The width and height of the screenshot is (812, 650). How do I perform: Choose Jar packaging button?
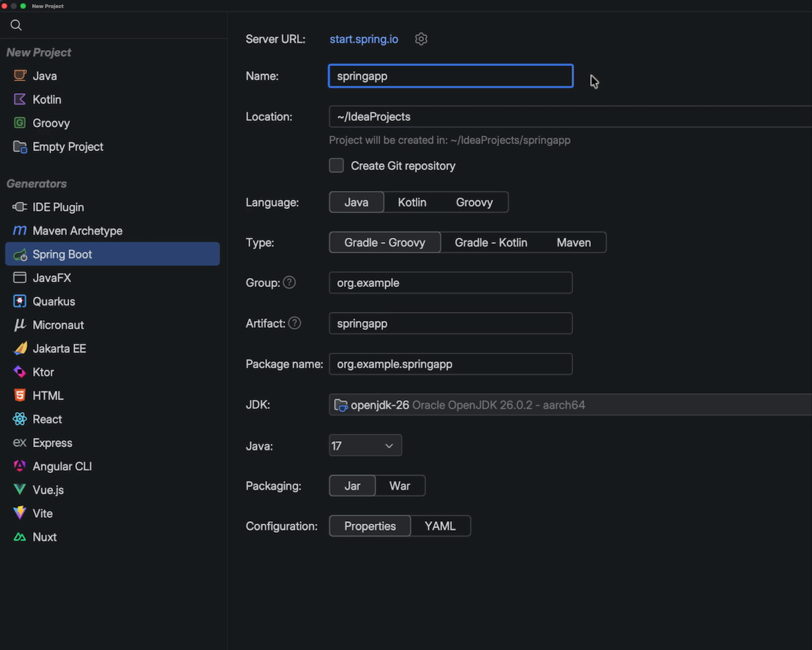[x=352, y=486]
